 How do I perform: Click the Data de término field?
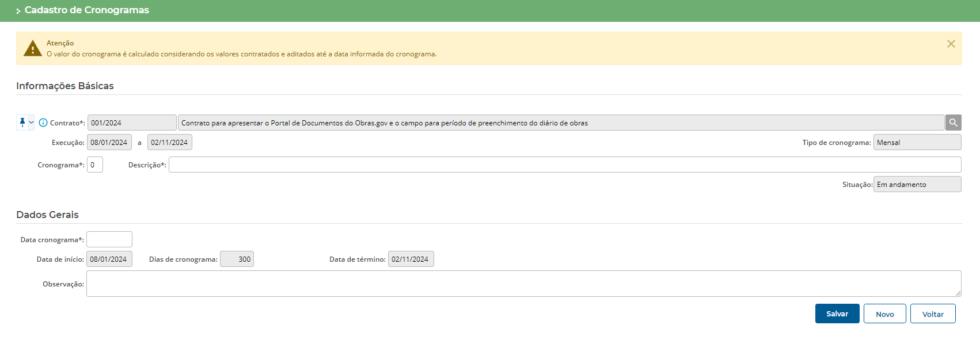(x=411, y=259)
